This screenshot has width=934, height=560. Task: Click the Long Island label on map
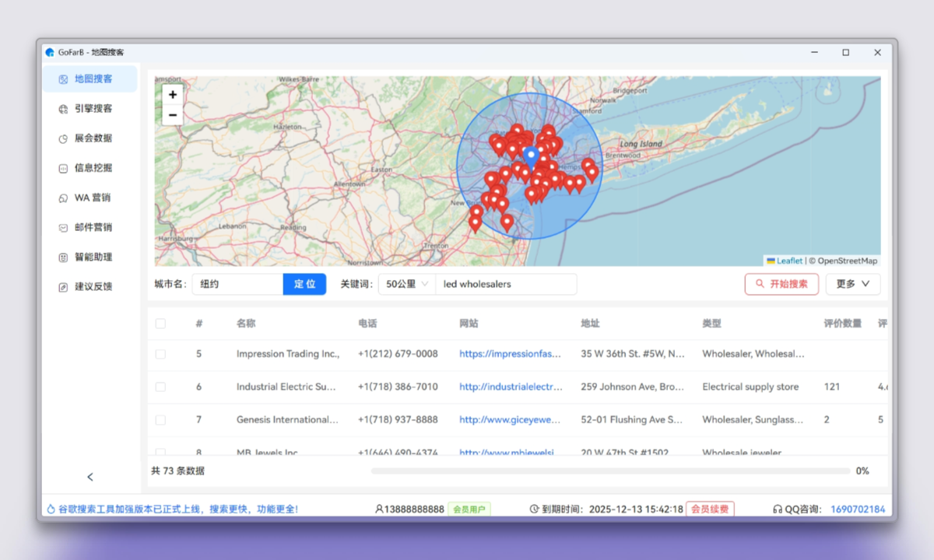click(x=641, y=144)
